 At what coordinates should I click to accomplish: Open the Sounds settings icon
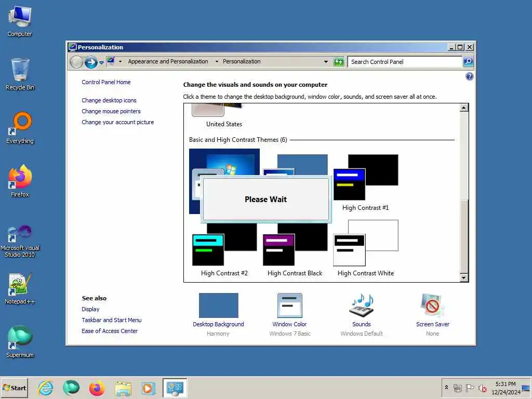[x=362, y=305]
